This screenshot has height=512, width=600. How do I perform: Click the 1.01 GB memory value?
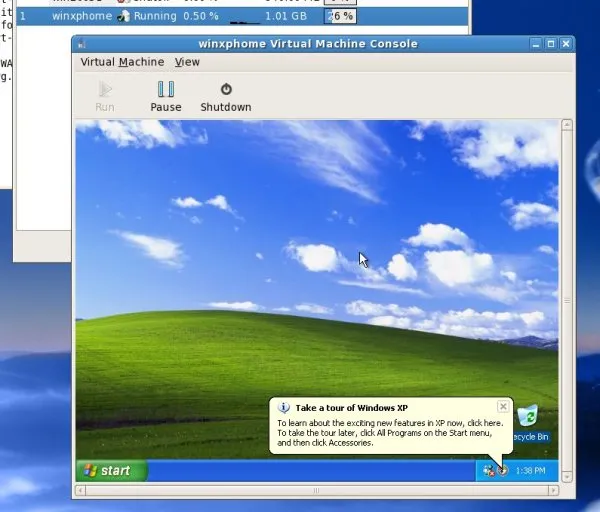286,16
